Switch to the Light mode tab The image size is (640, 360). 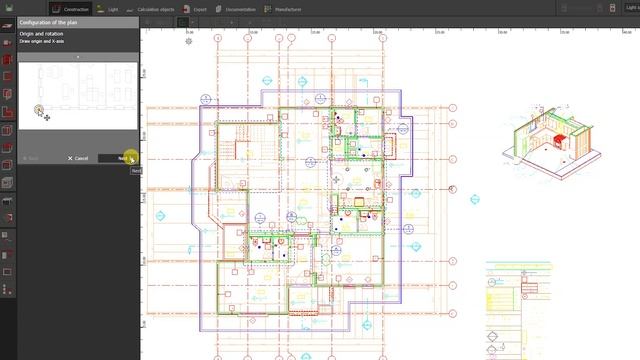coord(107,9)
